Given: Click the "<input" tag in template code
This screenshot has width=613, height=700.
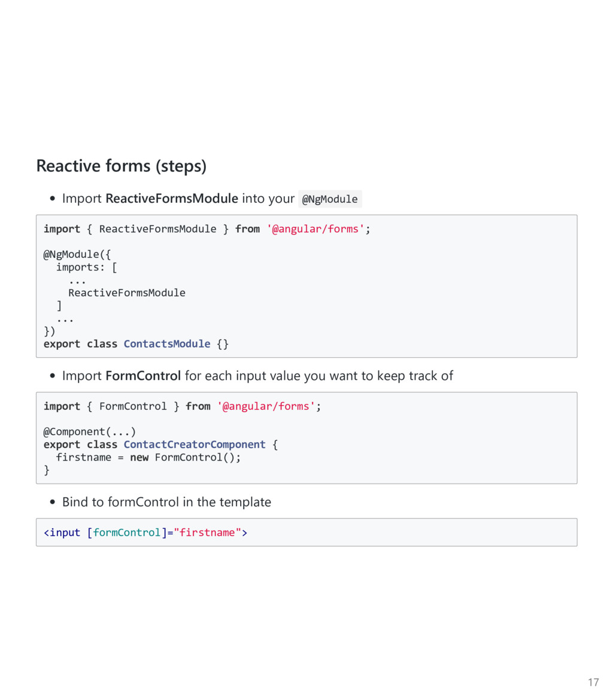Looking at the screenshot, I should click(x=62, y=532).
